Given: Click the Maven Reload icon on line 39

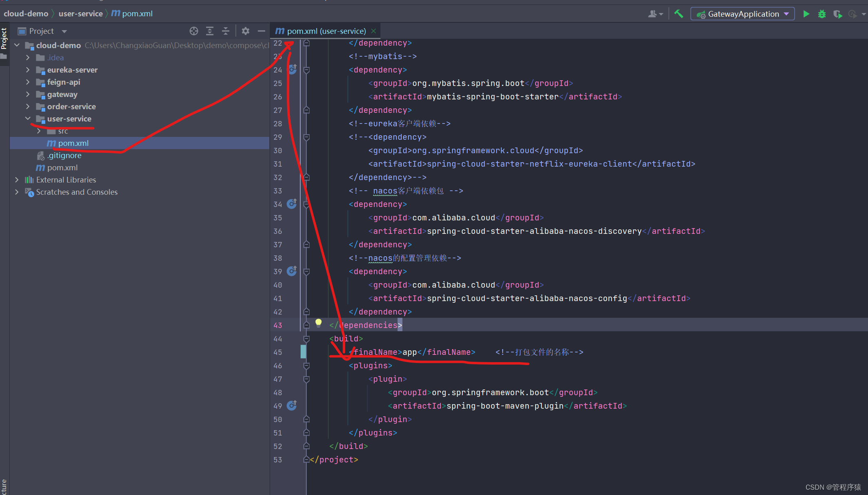Looking at the screenshot, I should pos(292,271).
